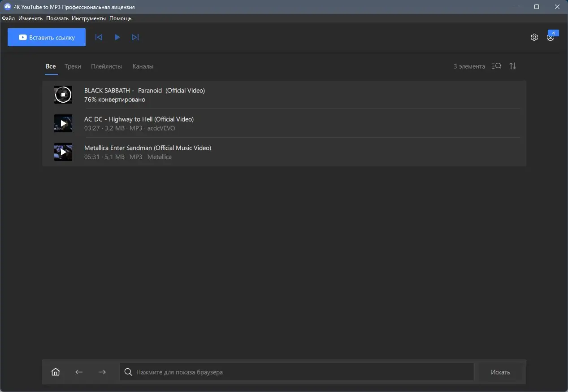Open the account notifications icon
The image size is (568, 392).
click(551, 37)
